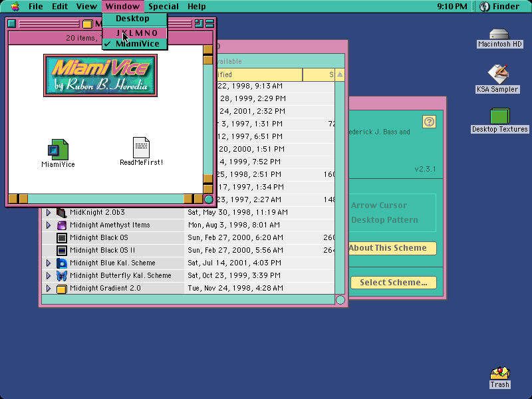Choose JKLMNO from the Window menu
This screenshot has width=532, height=399.
pyautogui.click(x=135, y=33)
